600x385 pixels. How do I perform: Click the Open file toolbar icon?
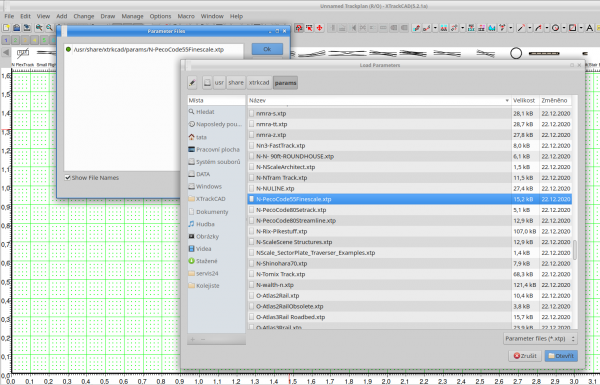[x=16, y=28]
